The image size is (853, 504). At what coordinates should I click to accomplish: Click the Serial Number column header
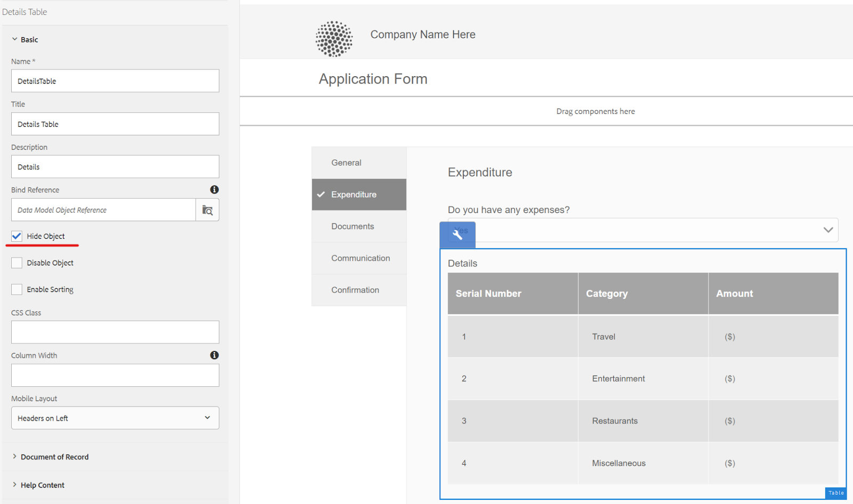[x=513, y=294]
